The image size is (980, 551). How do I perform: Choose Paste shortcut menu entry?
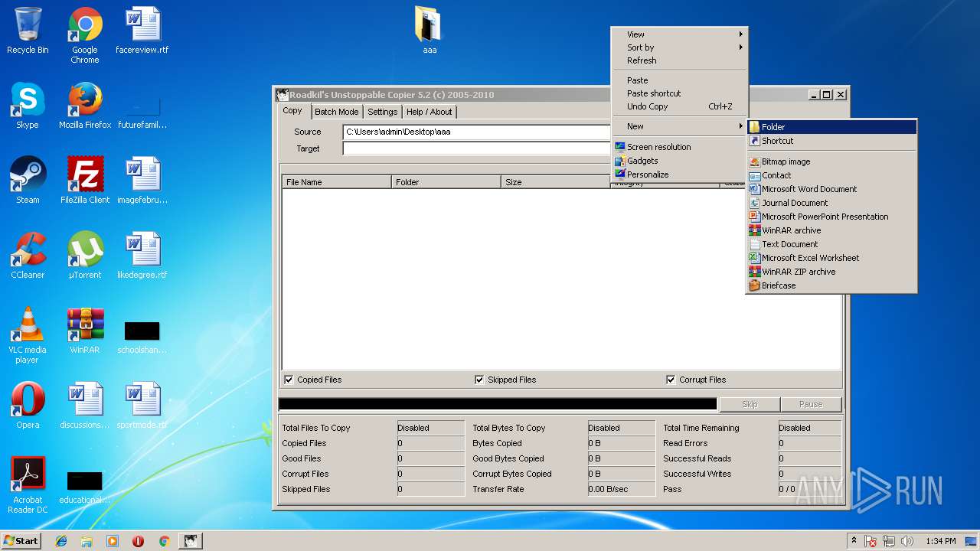[x=679, y=93]
